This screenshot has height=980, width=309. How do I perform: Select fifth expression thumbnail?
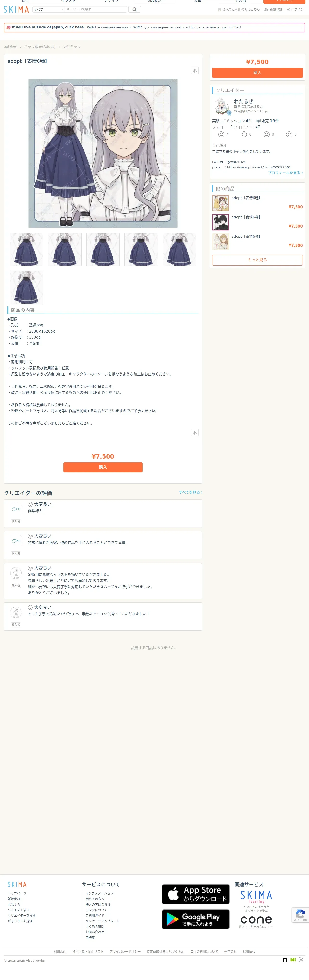point(180,249)
